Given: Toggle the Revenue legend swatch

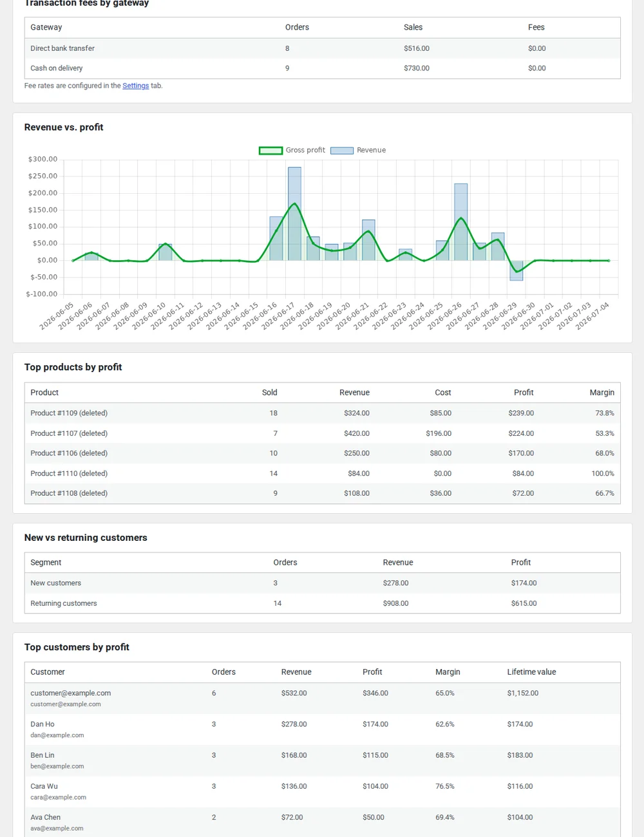Looking at the screenshot, I should pos(342,151).
